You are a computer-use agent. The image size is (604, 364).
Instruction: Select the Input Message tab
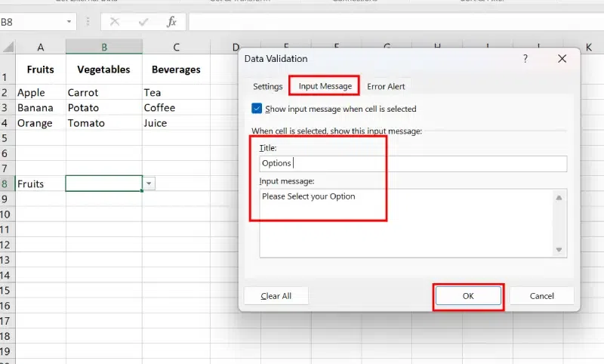pyautogui.click(x=325, y=86)
